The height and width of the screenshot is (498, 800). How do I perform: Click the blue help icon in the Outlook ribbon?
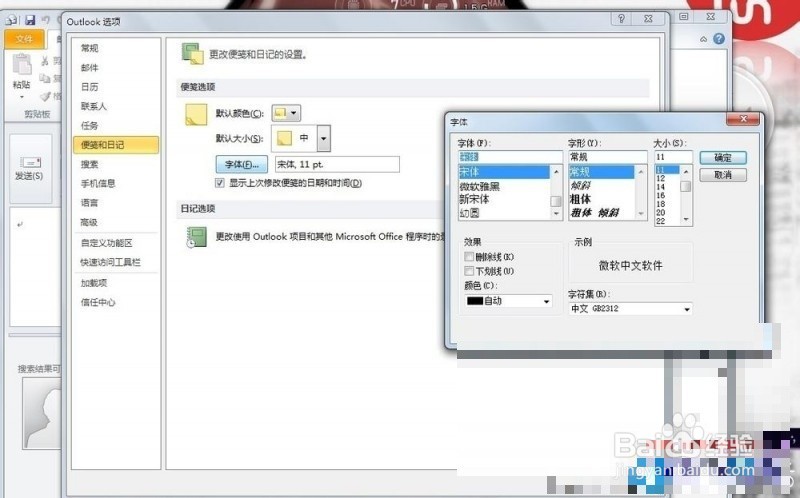[x=719, y=39]
